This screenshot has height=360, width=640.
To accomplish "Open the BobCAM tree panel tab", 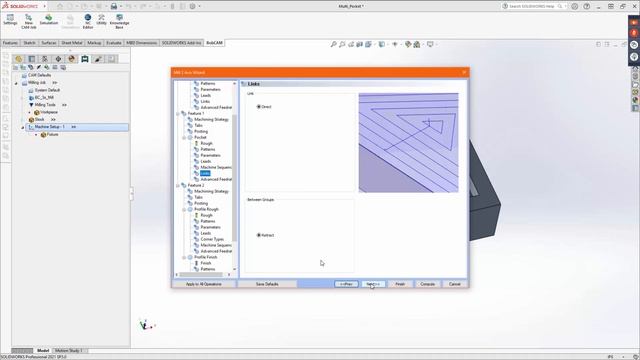I will [x=85, y=59].
